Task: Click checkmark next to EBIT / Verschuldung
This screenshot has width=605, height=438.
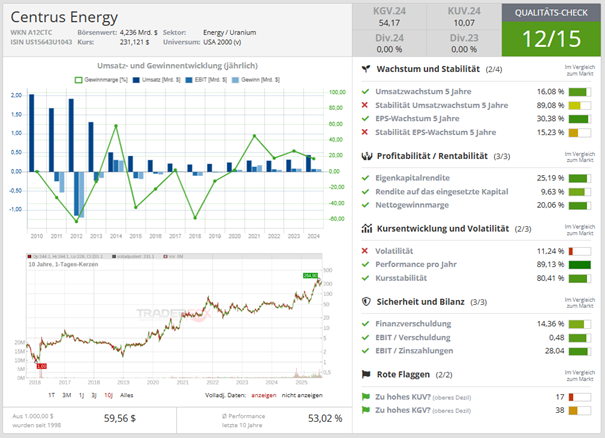Action: [365, 338]
